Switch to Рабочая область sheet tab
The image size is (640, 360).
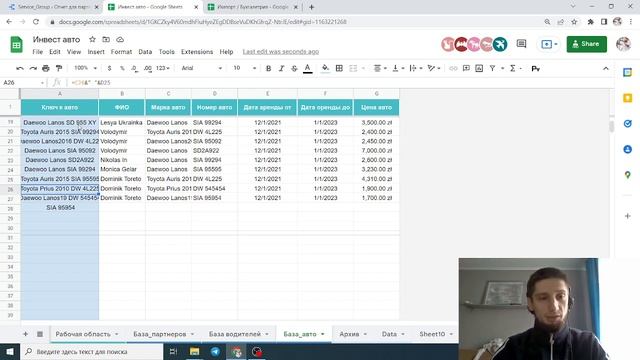83,334
